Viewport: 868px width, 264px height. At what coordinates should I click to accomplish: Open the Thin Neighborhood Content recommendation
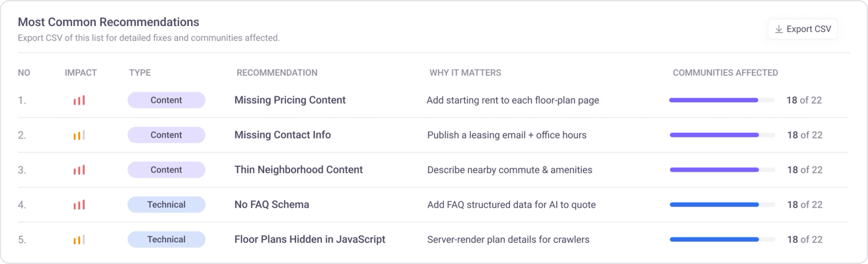298,170
